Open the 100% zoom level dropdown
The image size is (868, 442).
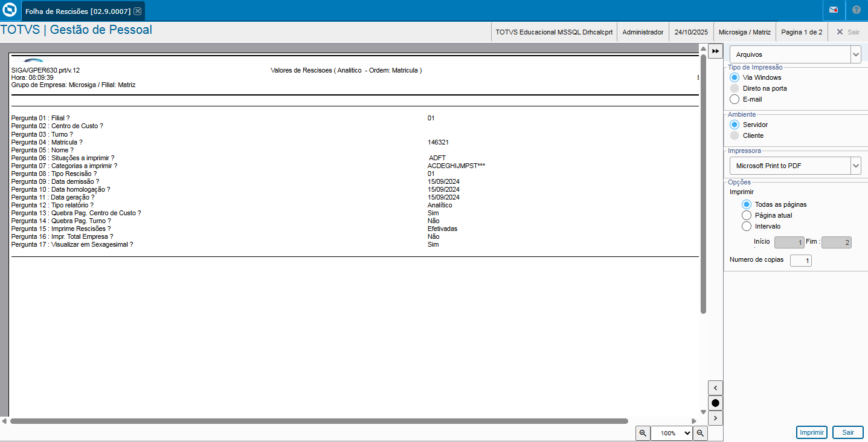(x=671, y=433)
